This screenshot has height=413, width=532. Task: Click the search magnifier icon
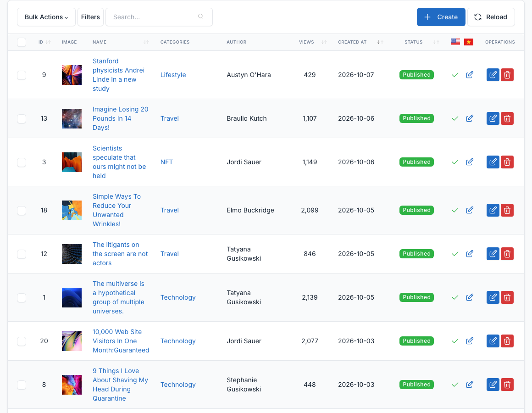point(201,17)
